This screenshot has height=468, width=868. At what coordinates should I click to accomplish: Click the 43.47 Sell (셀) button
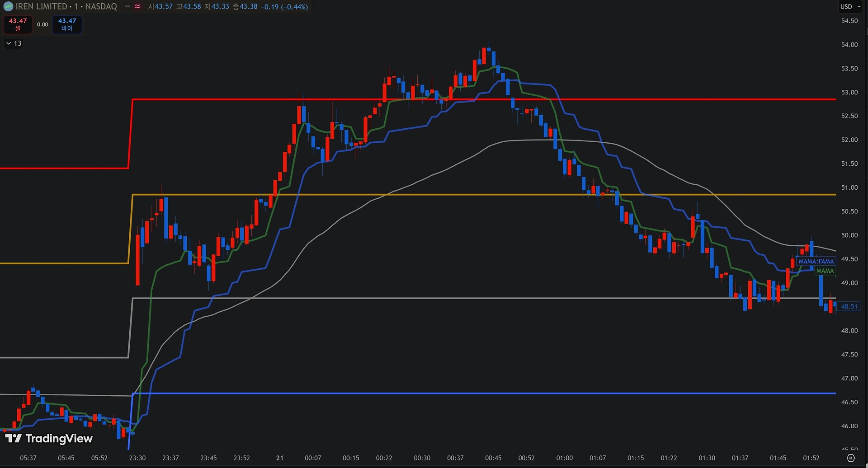point(18,24)
